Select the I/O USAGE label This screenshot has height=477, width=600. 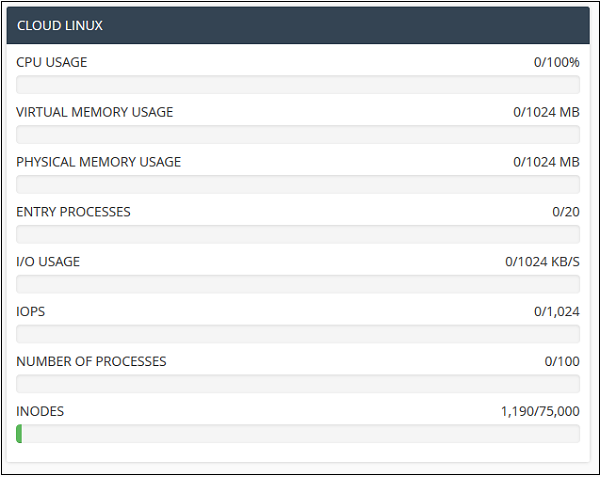(48, 262)
